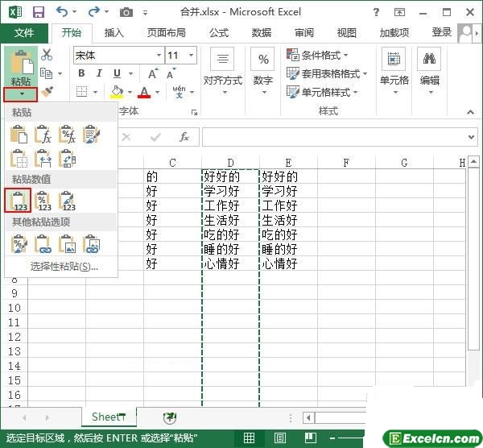Image resolution: width=483 pixels, height=448 pixels.
Task: Select column D header
Action: pos(230,163)
